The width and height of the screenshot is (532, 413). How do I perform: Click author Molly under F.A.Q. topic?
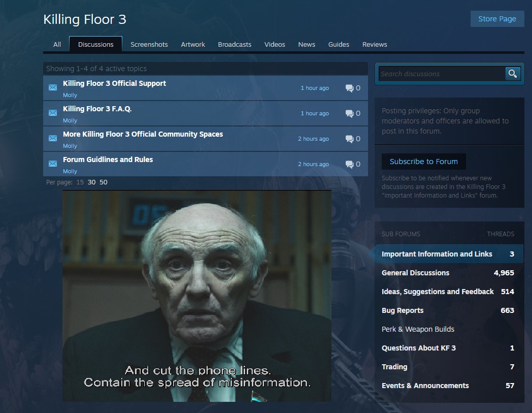(70, 120)
